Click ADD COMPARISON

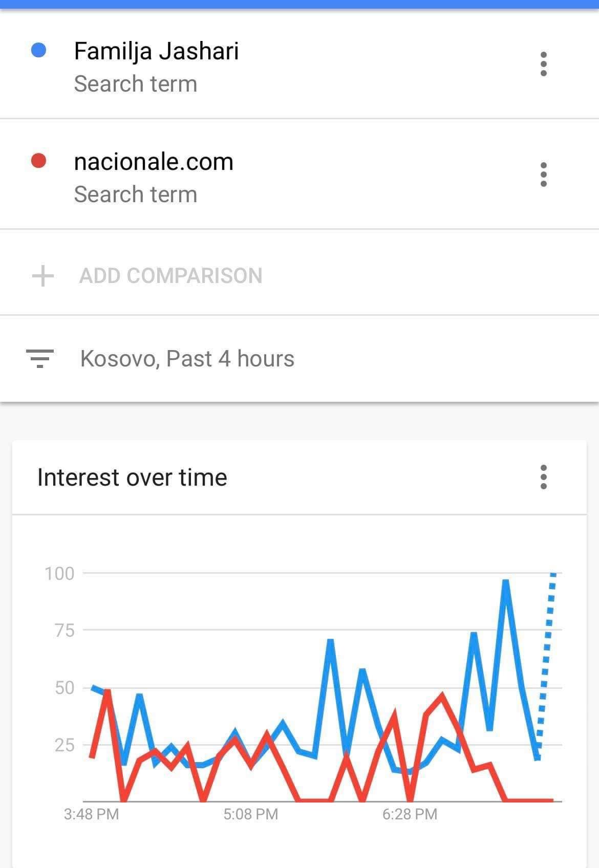[x=170, y=276]
